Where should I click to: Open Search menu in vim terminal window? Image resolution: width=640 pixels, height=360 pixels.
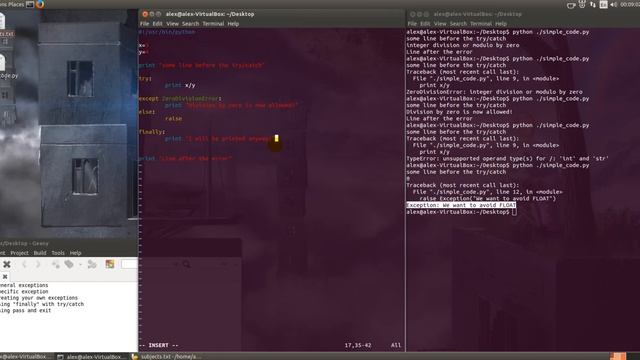click(190, 24)
